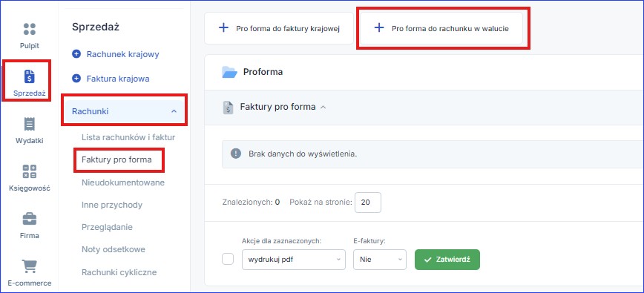Click the Faktury pro forma document icon

pyautogui.click(x=228, y=108)
